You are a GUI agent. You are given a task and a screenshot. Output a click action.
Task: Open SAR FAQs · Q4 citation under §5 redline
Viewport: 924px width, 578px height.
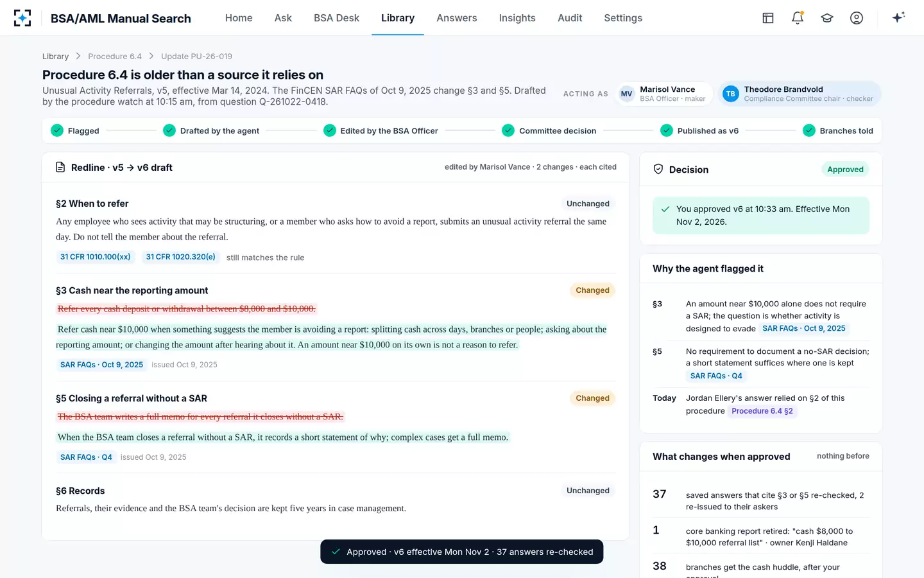coord(86,457)
